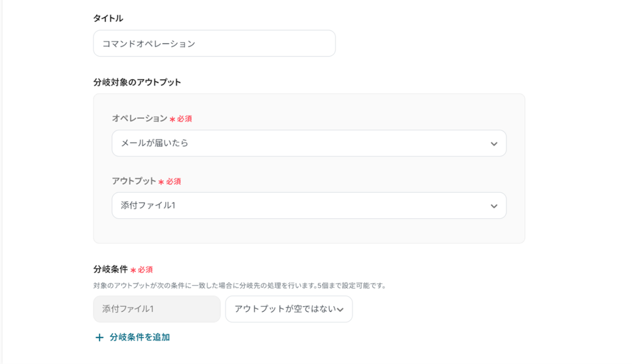Image resolution: width=633 pixels, height=364 pixels.
Task: Click the chevron arrow in アウトプット 添付ファイル1 dropdown
Action: pos(494,206)
